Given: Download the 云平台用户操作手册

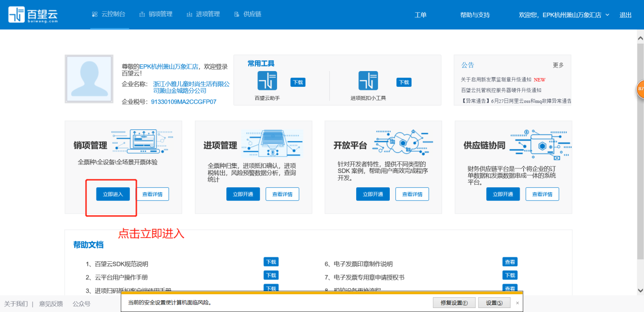Looking at the screenshot, I should tap(271, 275).
